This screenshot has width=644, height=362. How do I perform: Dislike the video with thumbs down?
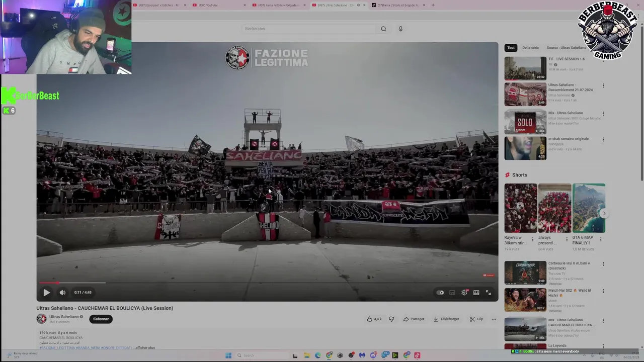pyautogui.click(x=391, y=319)
